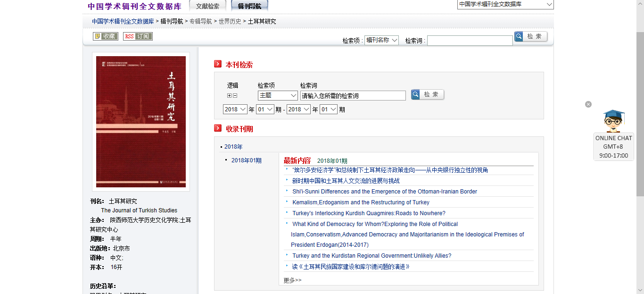The image size is (644, 294).
Task: Focus the 请输入您所需的检索词 input box
Action: 353,96
